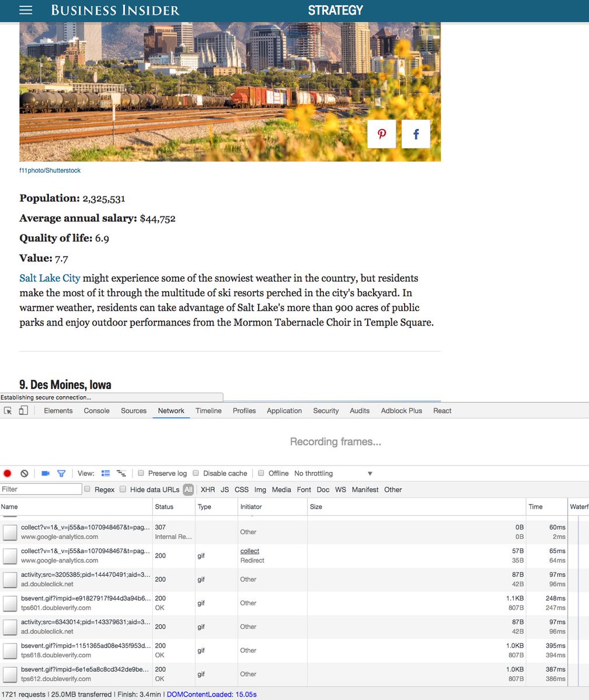Filter requests by CSS

tap(242, 490)
